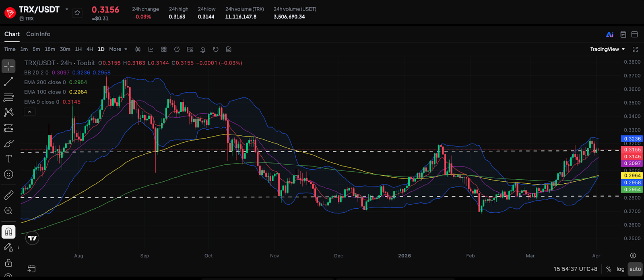Enter fullscreen chart mode
644x280 pixels.
coord(635,49)
